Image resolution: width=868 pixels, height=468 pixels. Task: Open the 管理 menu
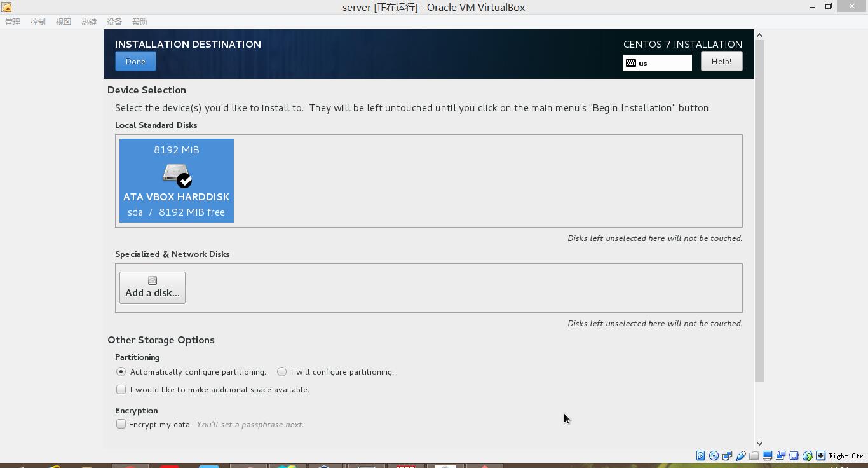pyautogui.click(x=13, y=22)
